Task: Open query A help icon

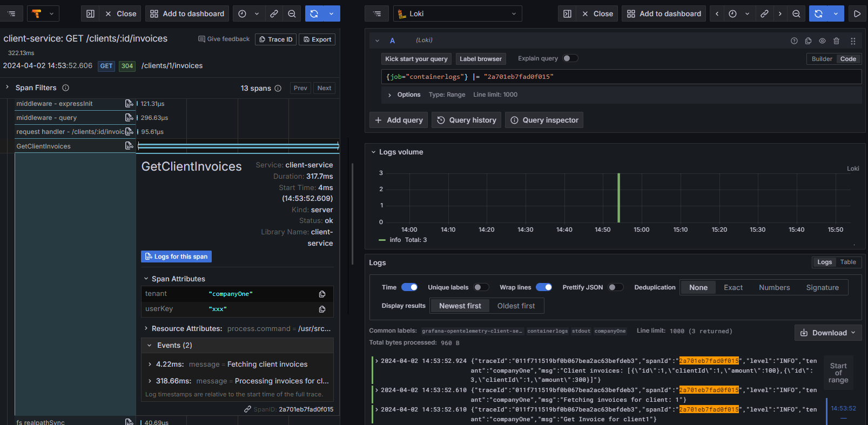Action: pos(794,41)
